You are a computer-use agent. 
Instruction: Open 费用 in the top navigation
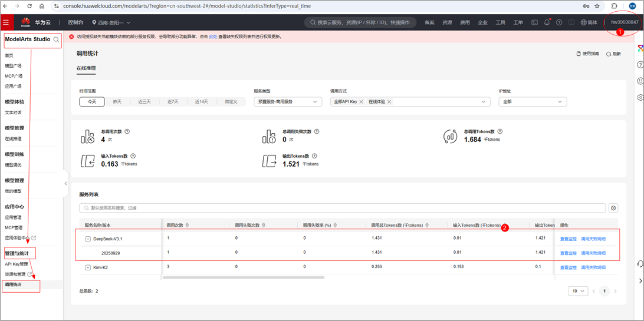pyautogui.click(x=465, y=22)
